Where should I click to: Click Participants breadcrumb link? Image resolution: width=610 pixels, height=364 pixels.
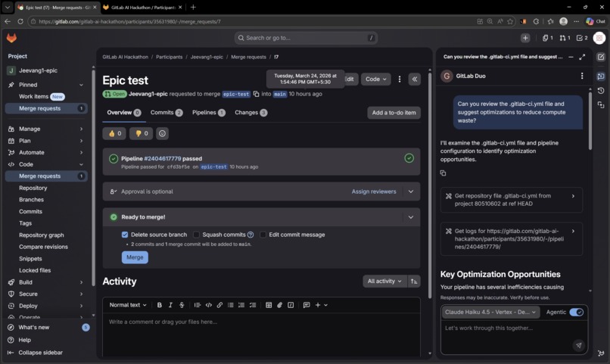coord(169,57)
